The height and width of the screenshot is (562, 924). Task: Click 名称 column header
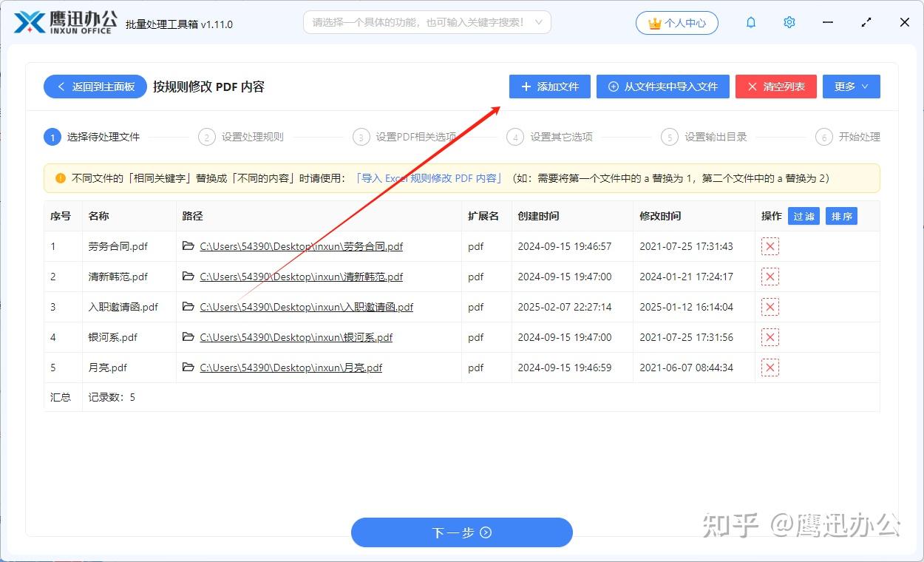point(98,216)
